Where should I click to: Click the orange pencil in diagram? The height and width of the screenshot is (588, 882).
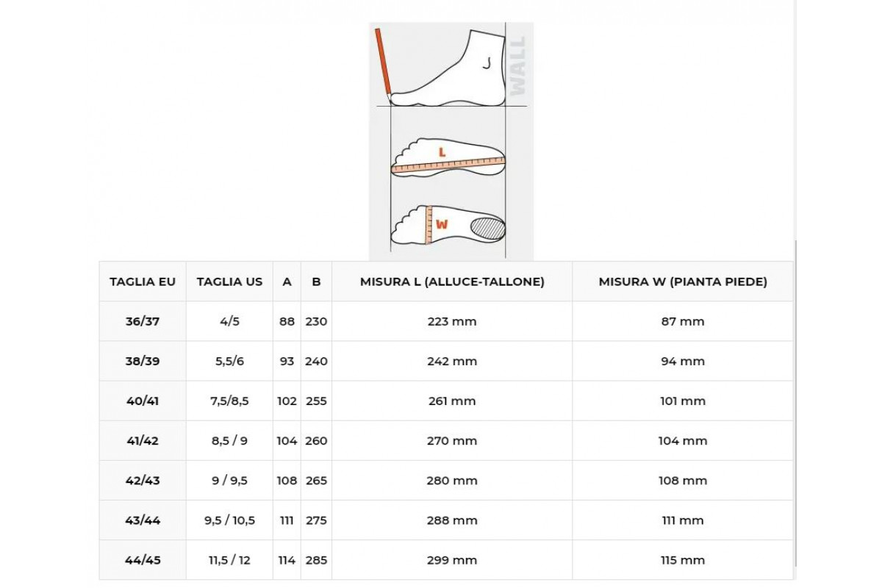(382, 62)
